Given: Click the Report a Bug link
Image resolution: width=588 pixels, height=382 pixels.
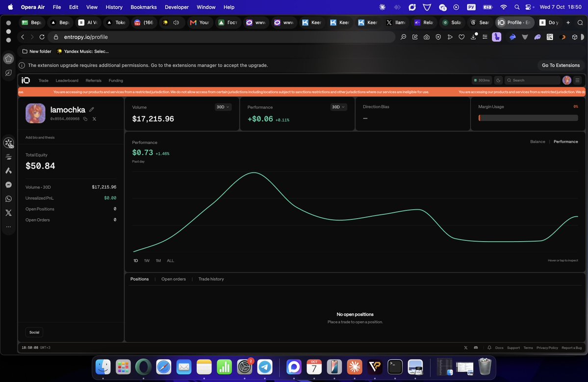Looking at the screenshot, I should coord(571,348).
